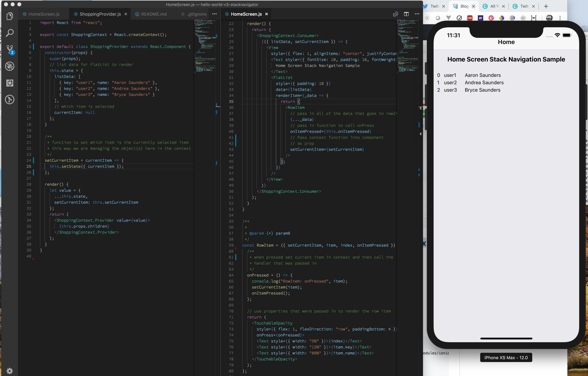Open the Manage gear at sidebar bottom
Image resolution: width=588 pixels, height=376 pixels.
(9, 371)
